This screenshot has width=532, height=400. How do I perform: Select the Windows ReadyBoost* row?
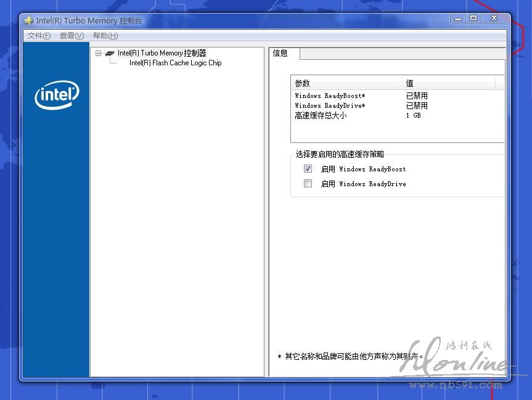398,96
